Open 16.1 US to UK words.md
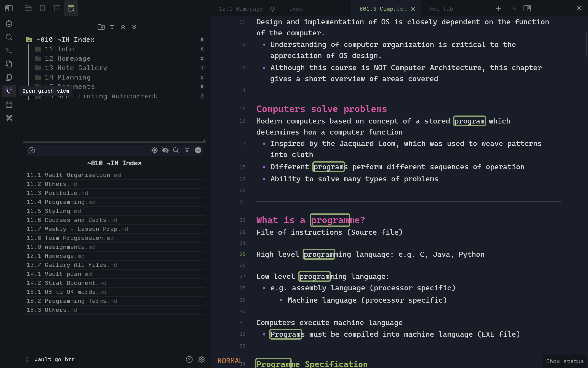Viewport: 588px width, 368px height. (115, 292)
